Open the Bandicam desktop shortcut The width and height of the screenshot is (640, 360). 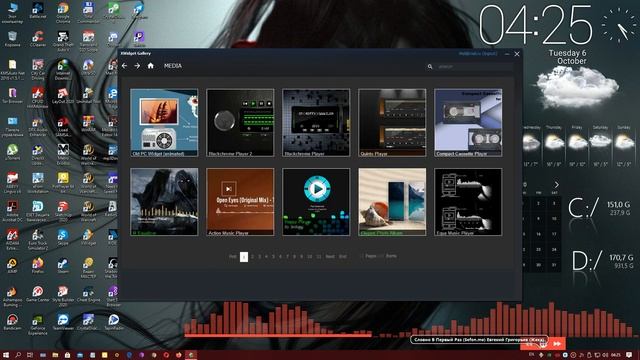pyautogui.click(x=12, y=322)
